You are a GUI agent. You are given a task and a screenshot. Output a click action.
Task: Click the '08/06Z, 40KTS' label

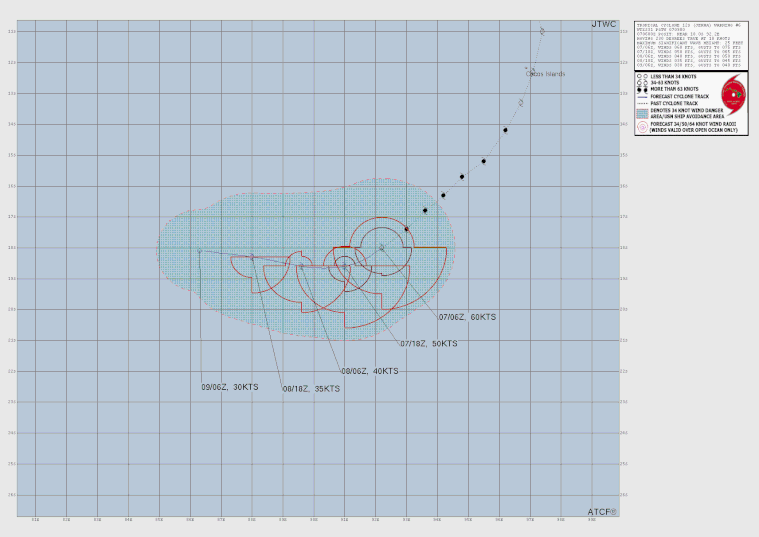(370, 371)
